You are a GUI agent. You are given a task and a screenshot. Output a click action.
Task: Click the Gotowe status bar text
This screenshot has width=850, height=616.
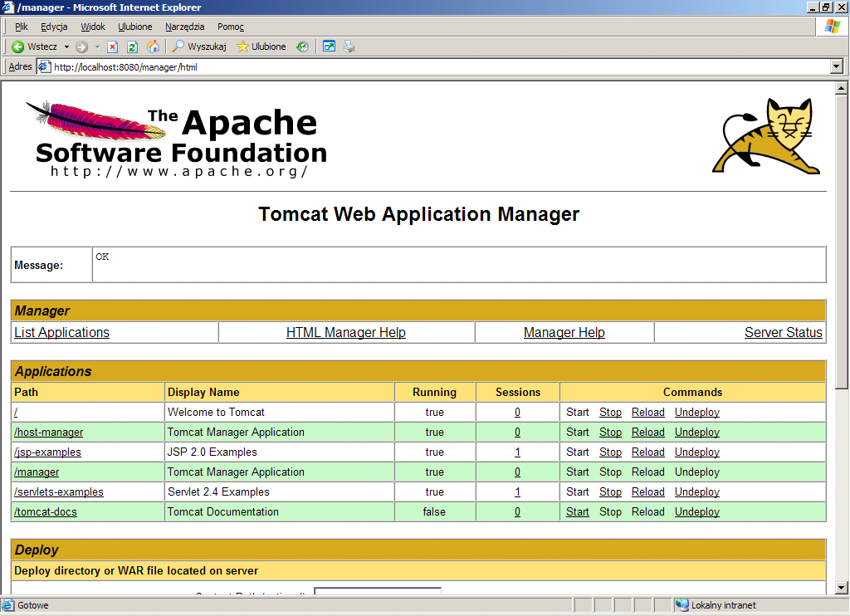[33, 605]
